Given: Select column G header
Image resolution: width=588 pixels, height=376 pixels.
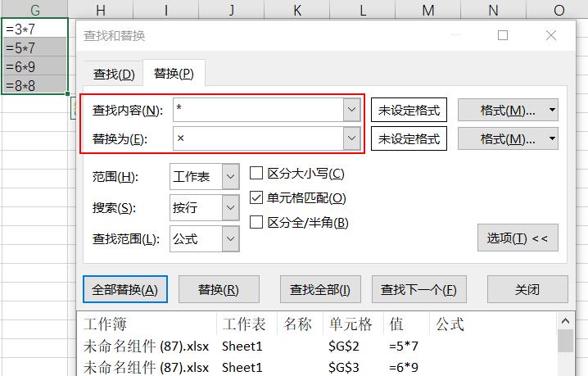Looking at the screenshot, I should click(x=35, y=9).
